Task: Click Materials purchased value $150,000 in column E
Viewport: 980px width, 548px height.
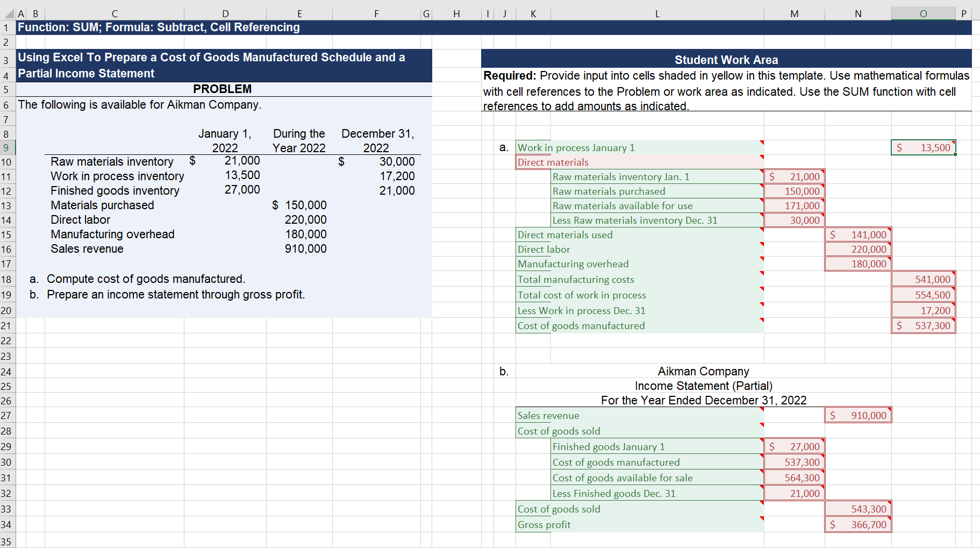Action: (x=299, y=205)
